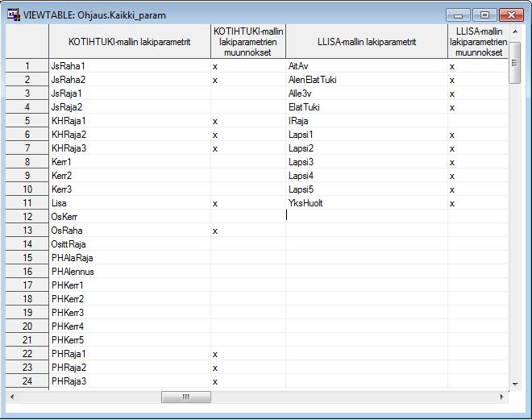Click cell PHRaja3
Viewport: 532px width, 420px height.
130,381
